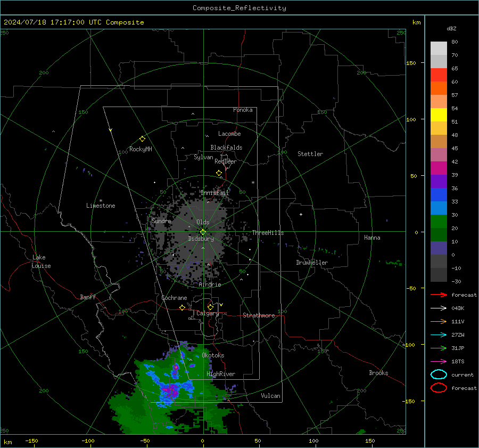Click the Blackfalds label
The image size is (479, 448).
click(226, 148)
